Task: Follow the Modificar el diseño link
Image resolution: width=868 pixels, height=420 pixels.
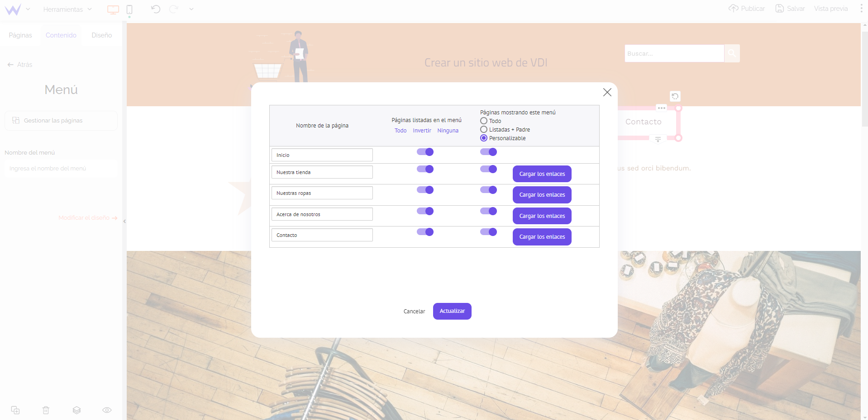Action: [88, 218]
